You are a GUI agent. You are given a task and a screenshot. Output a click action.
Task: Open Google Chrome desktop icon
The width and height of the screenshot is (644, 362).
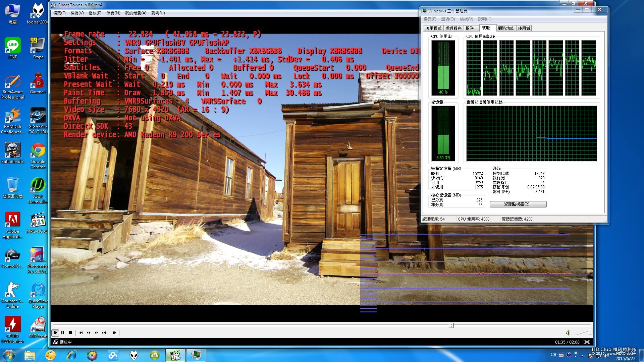point(38,156)
